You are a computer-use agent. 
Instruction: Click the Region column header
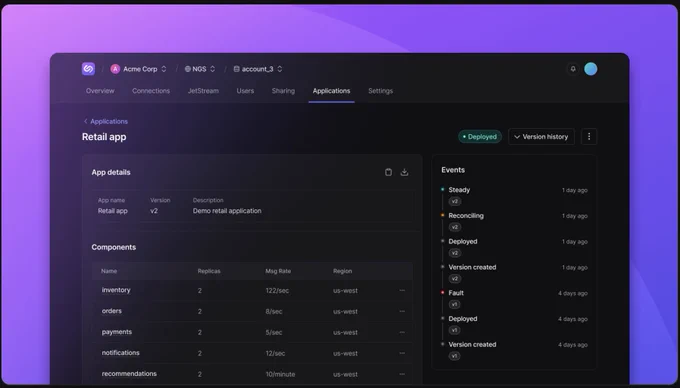point(343,271)
